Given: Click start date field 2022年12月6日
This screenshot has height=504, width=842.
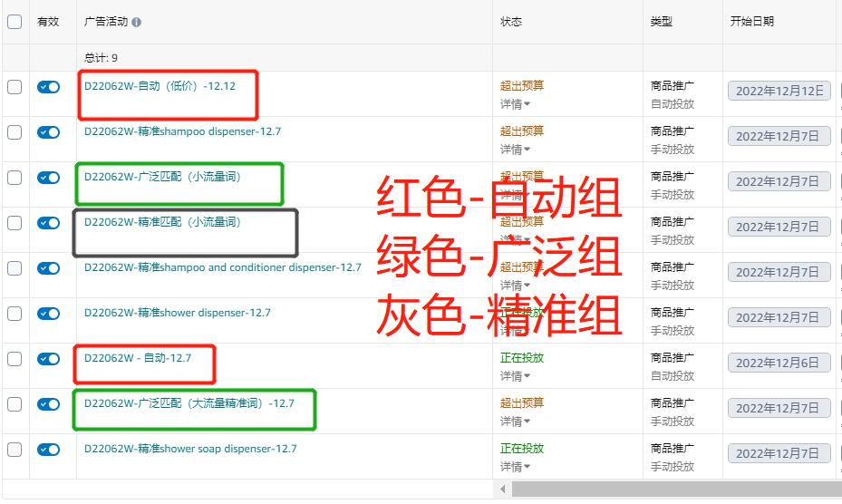Looking at the screenshot, I should (779, 363).
